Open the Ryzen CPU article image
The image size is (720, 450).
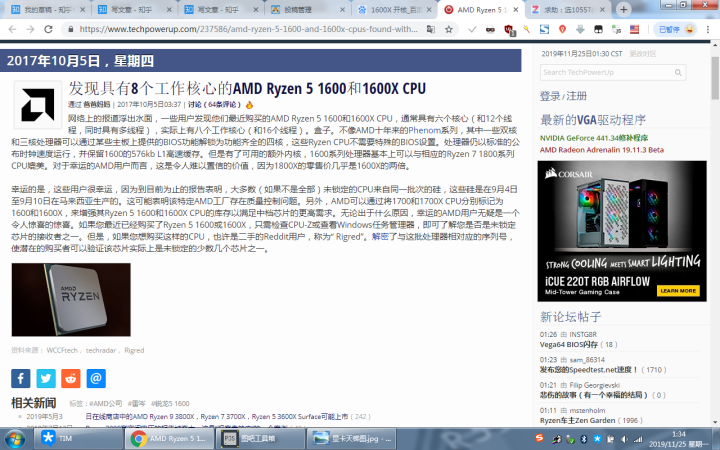71,299
